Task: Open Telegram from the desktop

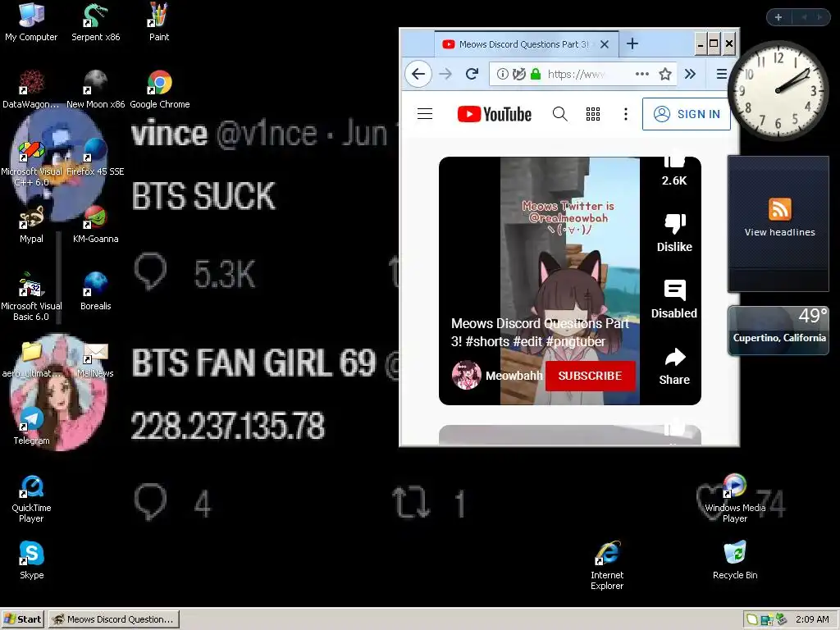Action: click(x=31, y=426)
